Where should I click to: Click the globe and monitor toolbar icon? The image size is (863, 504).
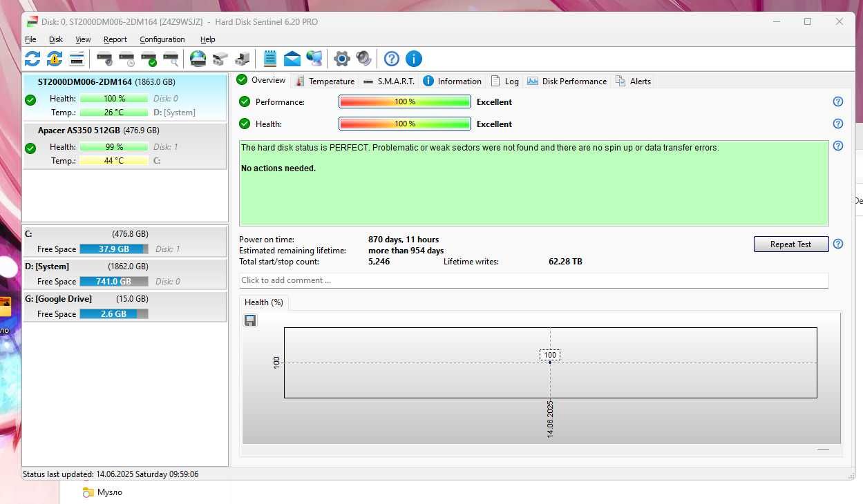click(314, 59)
